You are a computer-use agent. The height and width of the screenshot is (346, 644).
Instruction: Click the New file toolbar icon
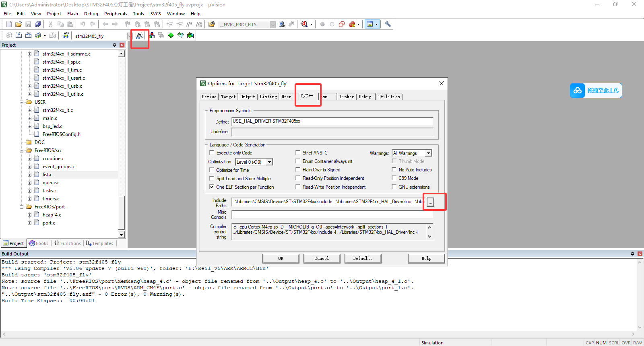(9, 24)
